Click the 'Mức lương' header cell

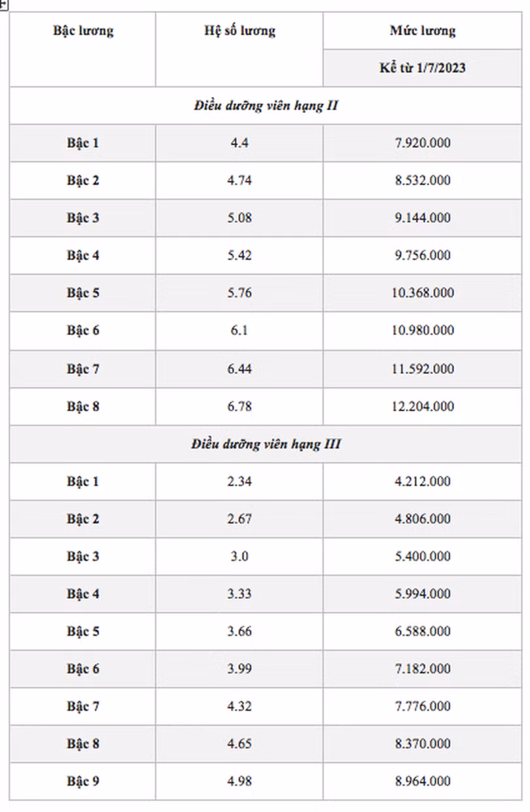pyautogui.click(x=423, y=31)
